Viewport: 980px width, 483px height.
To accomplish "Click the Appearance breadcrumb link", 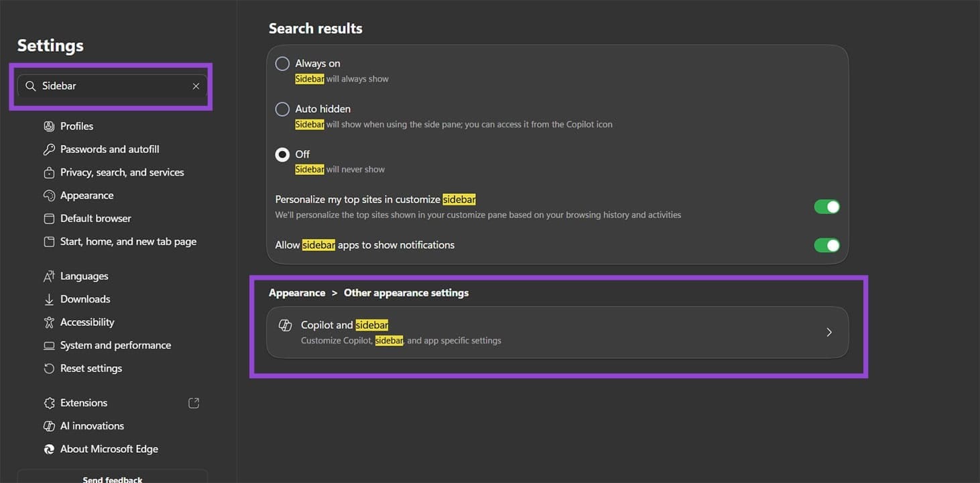I will 297,293.
